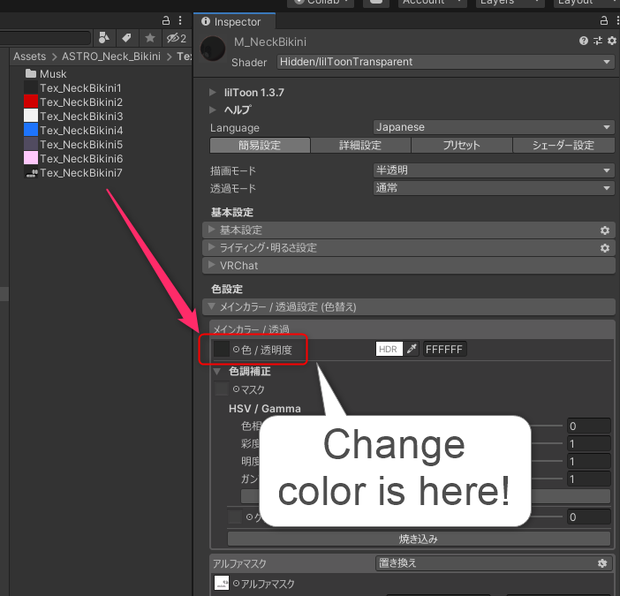Open the preset sliders icon in Inspector header
The image size is (620, 596).
click(x=598, y=41)
